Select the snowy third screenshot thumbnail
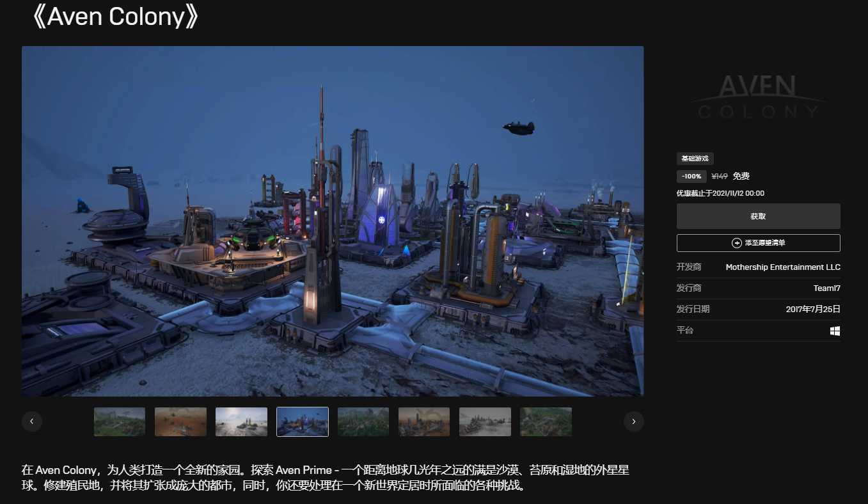This screenshot has width=868, height=504. (241, 421)
